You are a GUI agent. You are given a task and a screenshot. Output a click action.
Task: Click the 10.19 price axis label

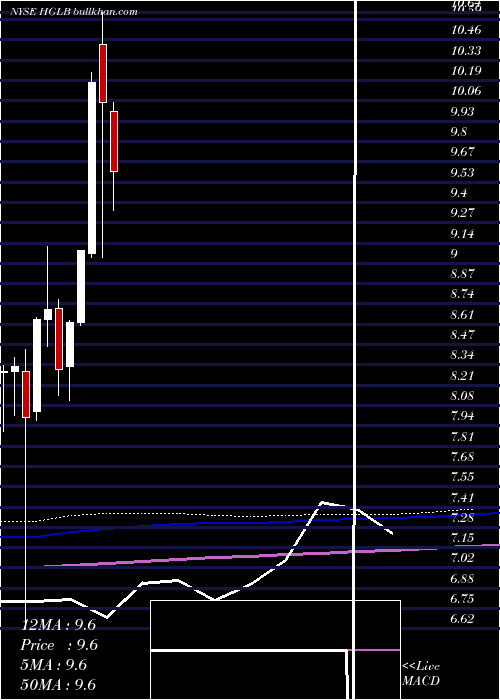(x=466, y=71)
